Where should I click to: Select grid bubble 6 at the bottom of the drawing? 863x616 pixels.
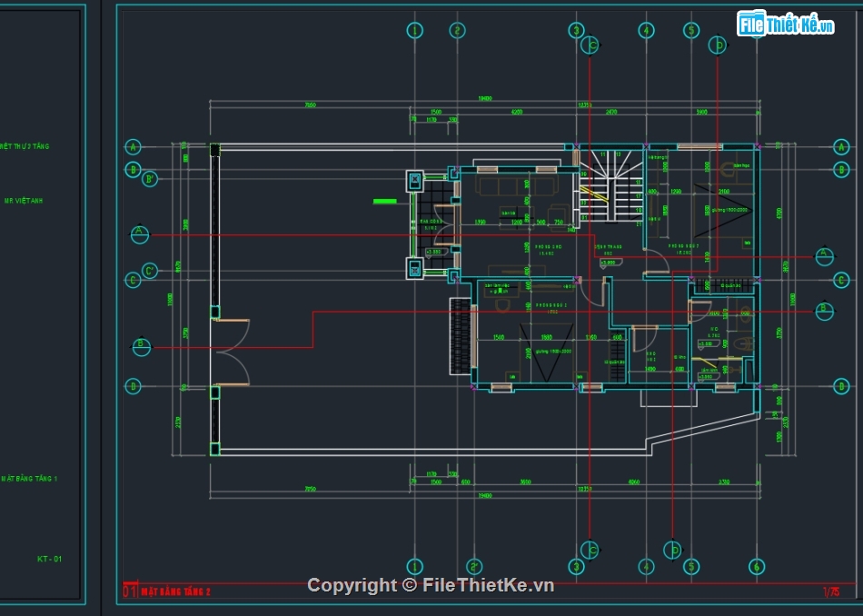[x=755, y=566]
